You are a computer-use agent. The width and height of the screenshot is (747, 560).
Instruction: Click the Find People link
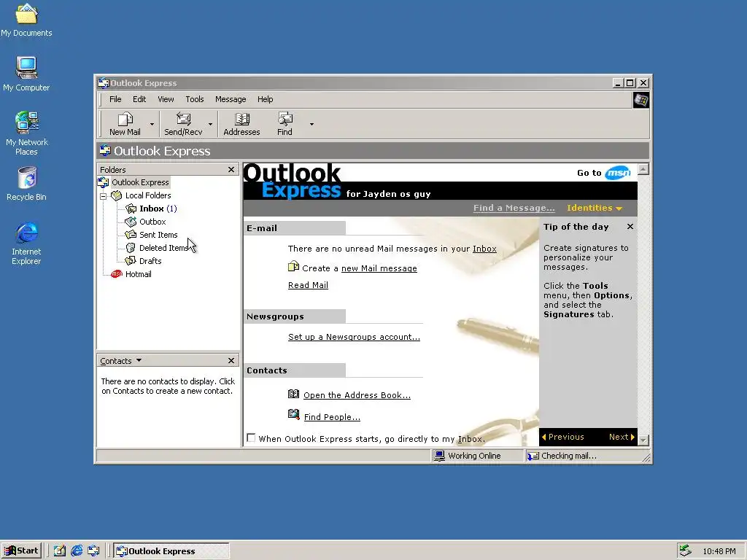pos(332,417)
